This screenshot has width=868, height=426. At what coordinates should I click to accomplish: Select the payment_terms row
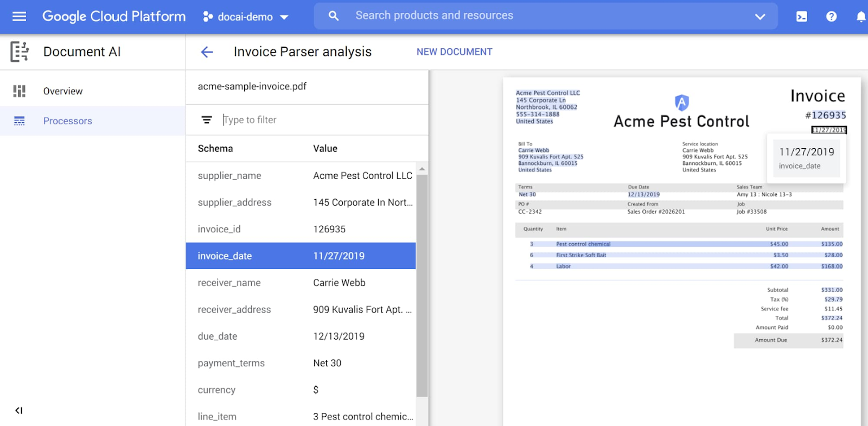[301, 363]
